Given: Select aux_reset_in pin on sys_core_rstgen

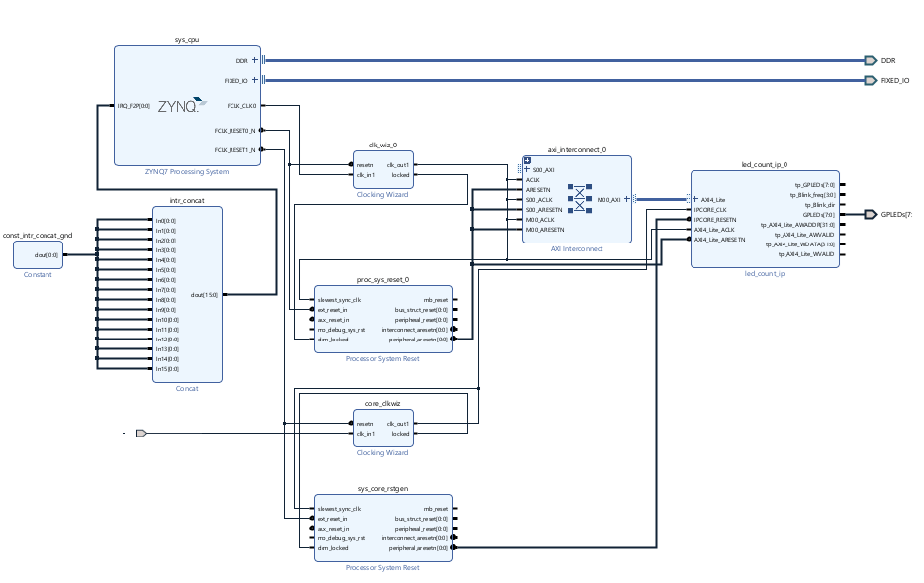Looking at the screenshot, I should [333, 529].
